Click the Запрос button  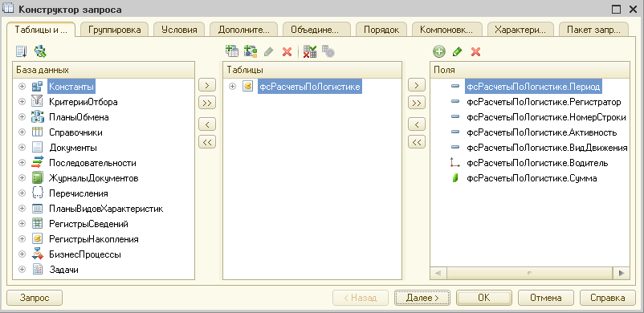35,298
